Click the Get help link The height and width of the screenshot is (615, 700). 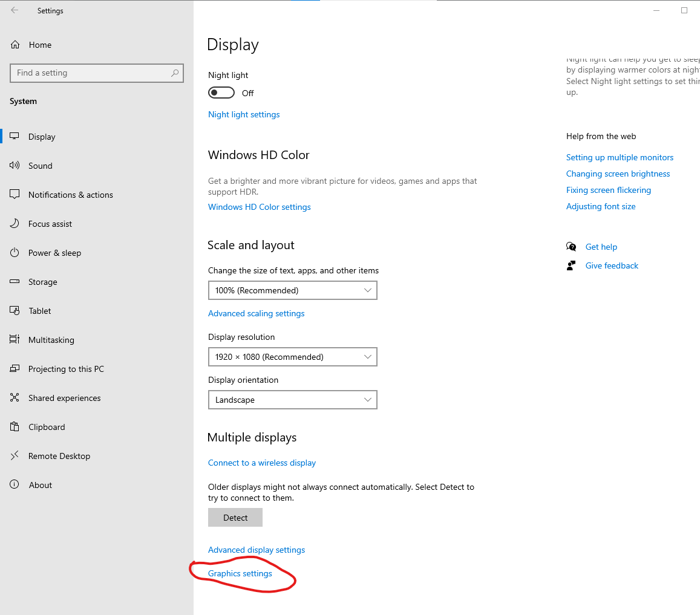pos(601,247)
